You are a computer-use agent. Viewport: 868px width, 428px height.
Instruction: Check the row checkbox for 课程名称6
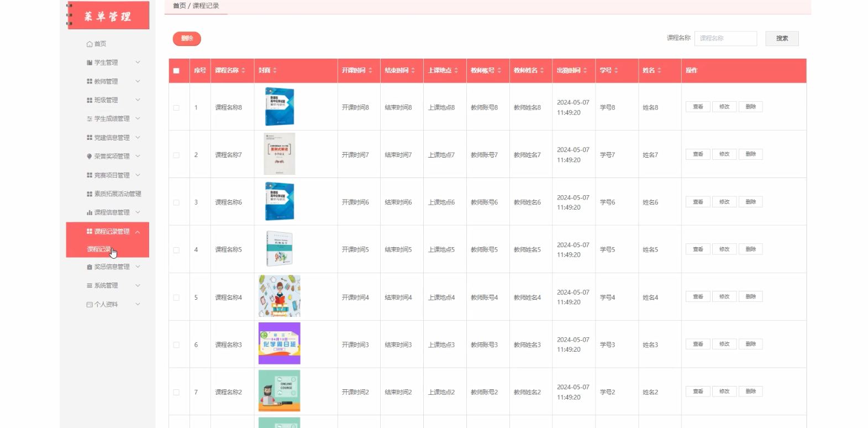[176, 203]
